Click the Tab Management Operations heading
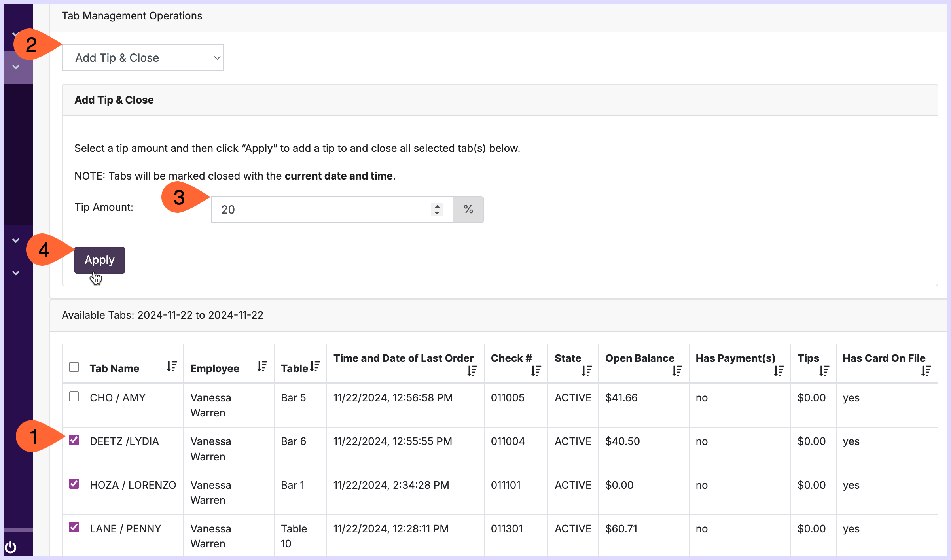Screen dimensions: 951x560 (x=132, y=16)
